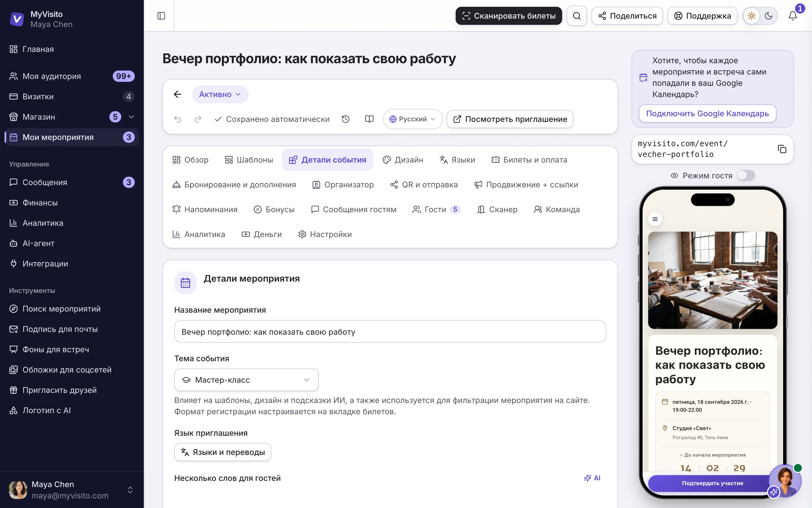
Task: Open the Билеты и оплата tab
Action: click(529, 160)
